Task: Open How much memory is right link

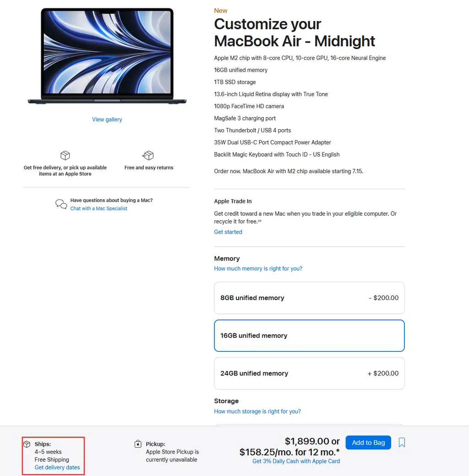Action: click(258, 268)
